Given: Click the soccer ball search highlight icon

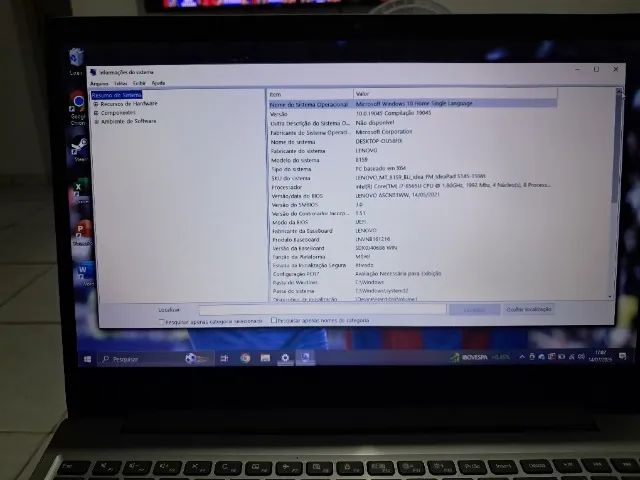Looking at the screenshot, I should coord(190,358).
